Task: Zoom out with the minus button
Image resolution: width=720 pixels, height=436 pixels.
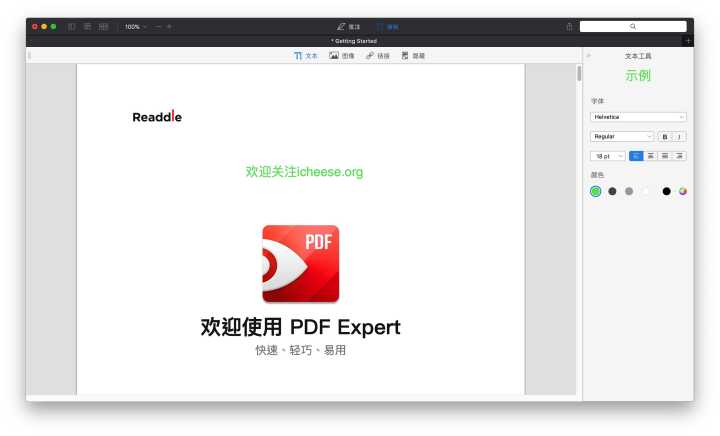Action: (158, 27)
